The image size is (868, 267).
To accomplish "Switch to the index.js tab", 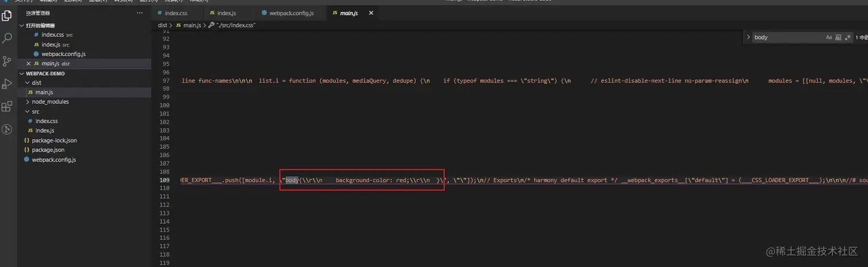I will (226, 13).
